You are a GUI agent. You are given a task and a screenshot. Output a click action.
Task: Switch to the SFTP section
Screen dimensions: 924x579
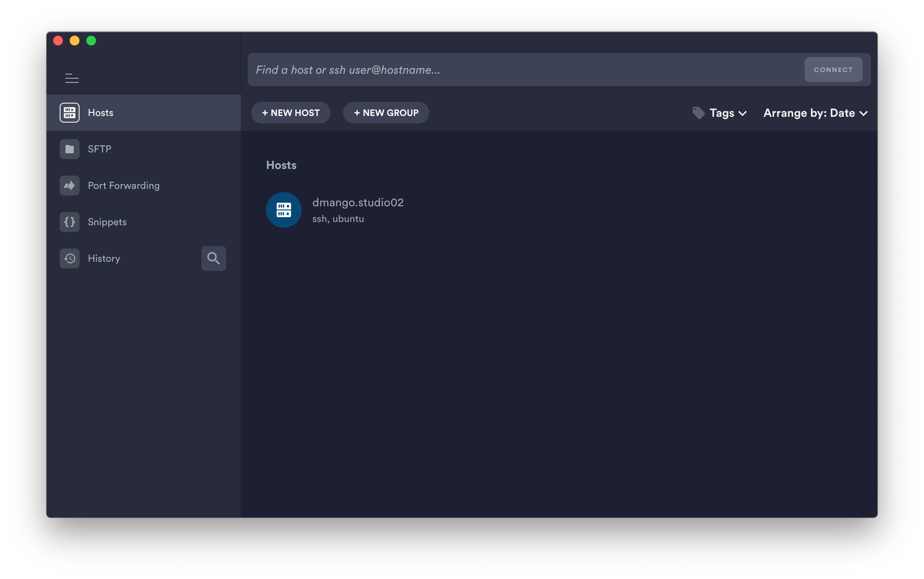point(99,149)
